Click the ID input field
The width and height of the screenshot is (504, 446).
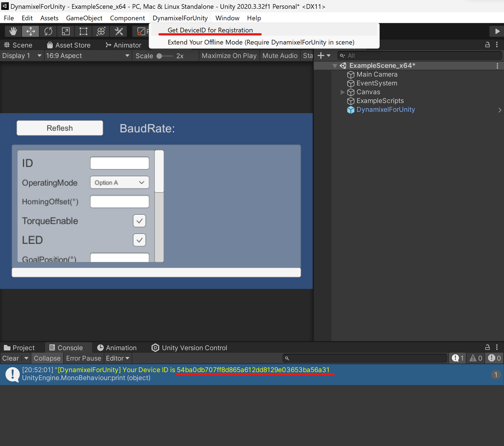click(120, 163)
